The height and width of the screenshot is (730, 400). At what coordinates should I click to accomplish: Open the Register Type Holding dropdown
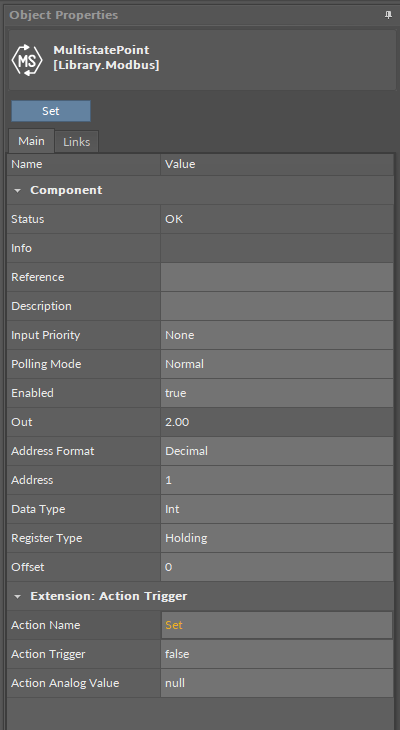pos(277,538)
